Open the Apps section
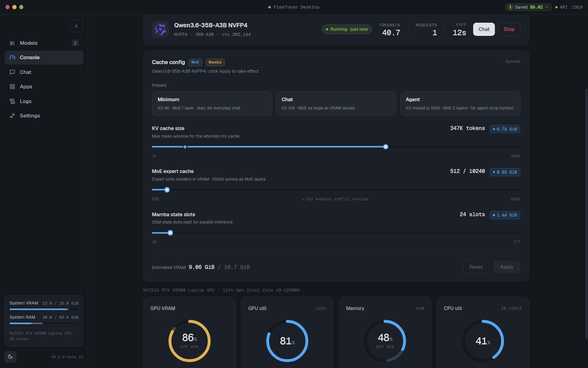Viewport: 588px width, 368px height. point(44,87)
